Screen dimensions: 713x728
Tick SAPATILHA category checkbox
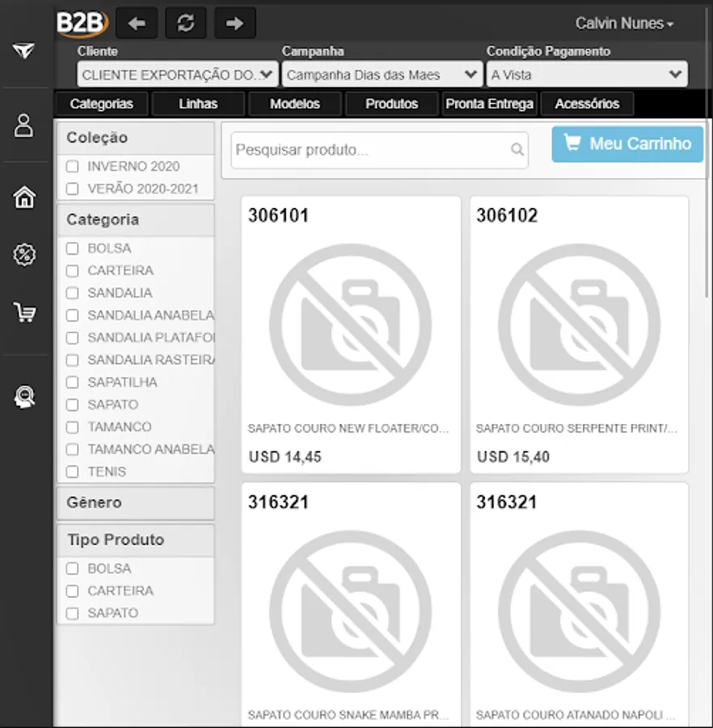73,382
